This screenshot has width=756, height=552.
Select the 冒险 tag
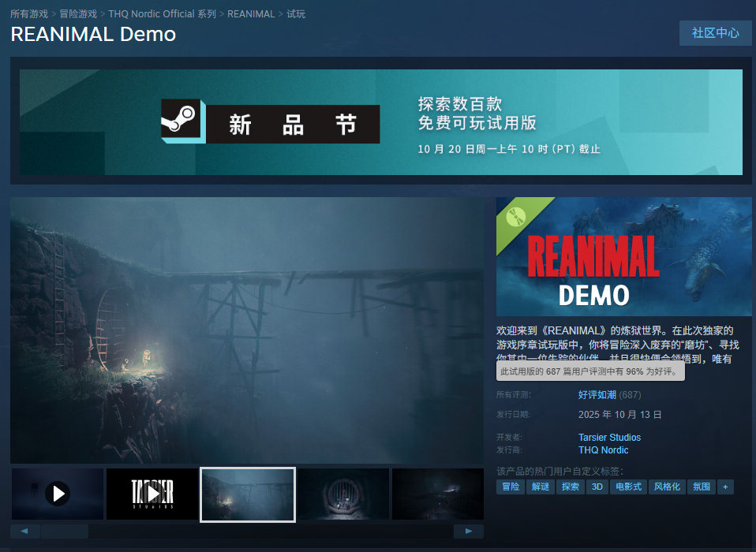coord(511,487)
